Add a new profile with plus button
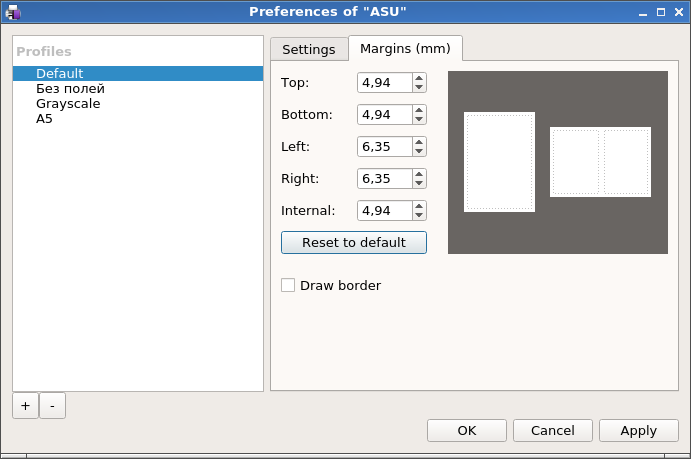The width and height of the screenshot is (691, 459). click(25, 405)
